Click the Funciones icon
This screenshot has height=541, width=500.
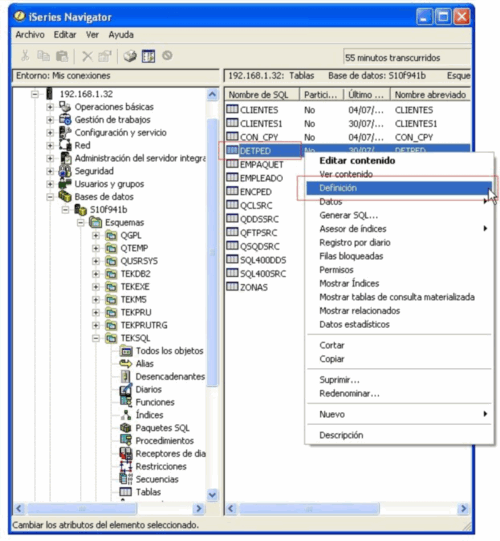[x=126, y=402]
